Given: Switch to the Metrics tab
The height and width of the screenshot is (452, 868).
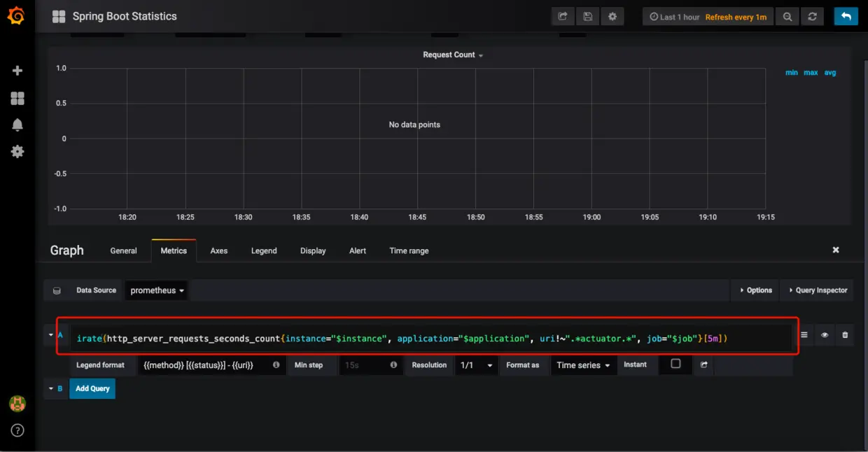Looking at the screenshot, I should pyautogui.click(x=174, y=250).
